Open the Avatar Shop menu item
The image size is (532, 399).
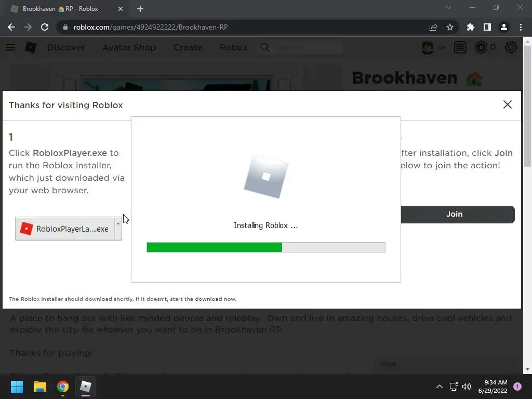tap(129, 47)
